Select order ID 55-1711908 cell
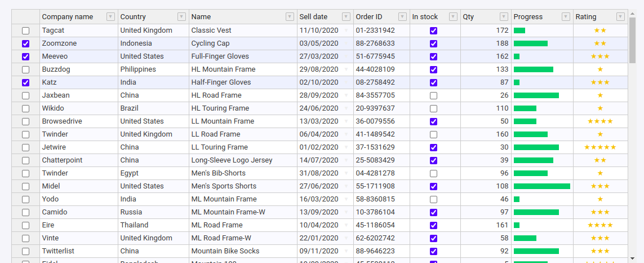This screenshot has height=263, width=644. 381,186
